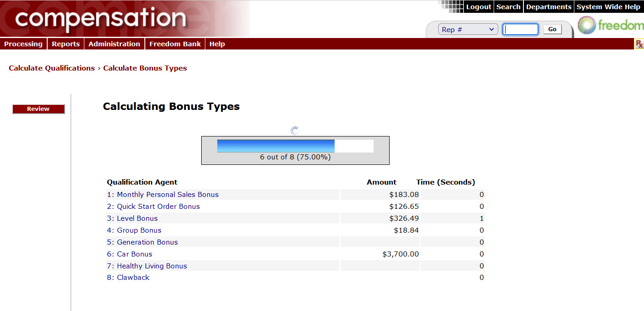Click the loading spinner above the progress bar
The width and height of the screenshot is (644, 311).
pos(295,130)
